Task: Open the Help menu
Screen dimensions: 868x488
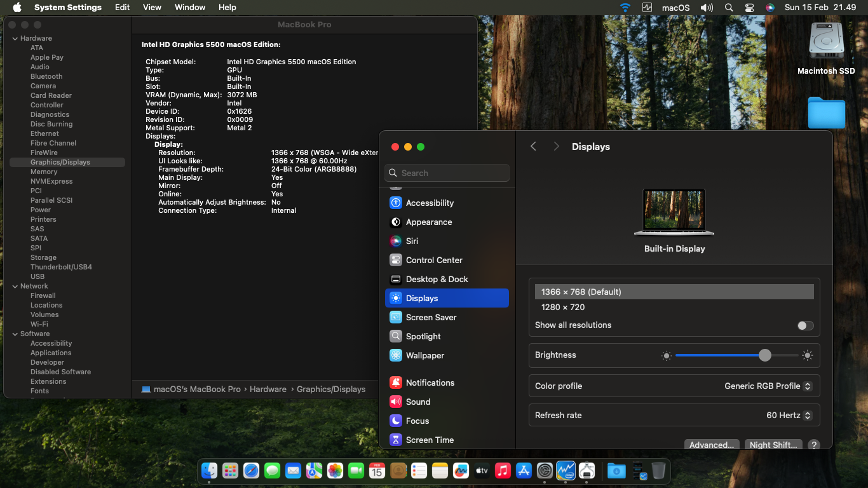Action: click(227, 8)
